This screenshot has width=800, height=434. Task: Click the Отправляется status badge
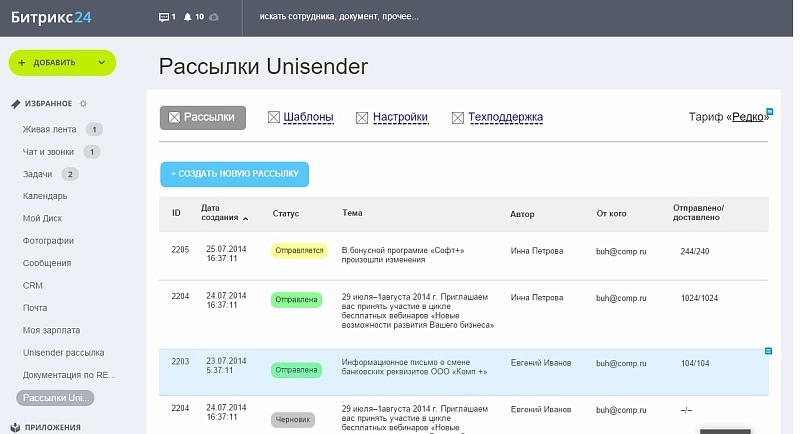[x=299, y=251]
